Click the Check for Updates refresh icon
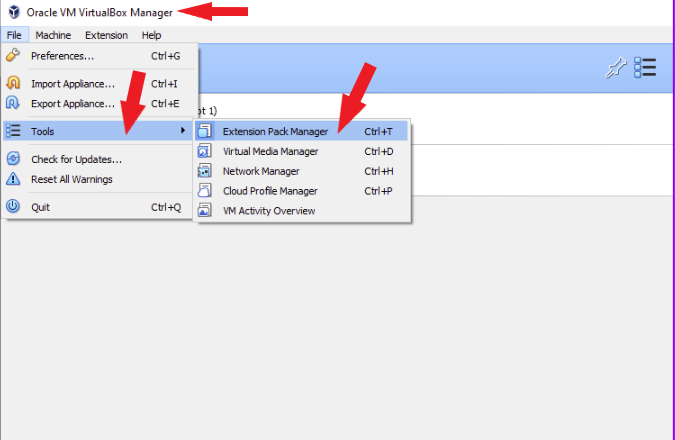The width and height of the screenshot is (675, 440). pos(13,158)
